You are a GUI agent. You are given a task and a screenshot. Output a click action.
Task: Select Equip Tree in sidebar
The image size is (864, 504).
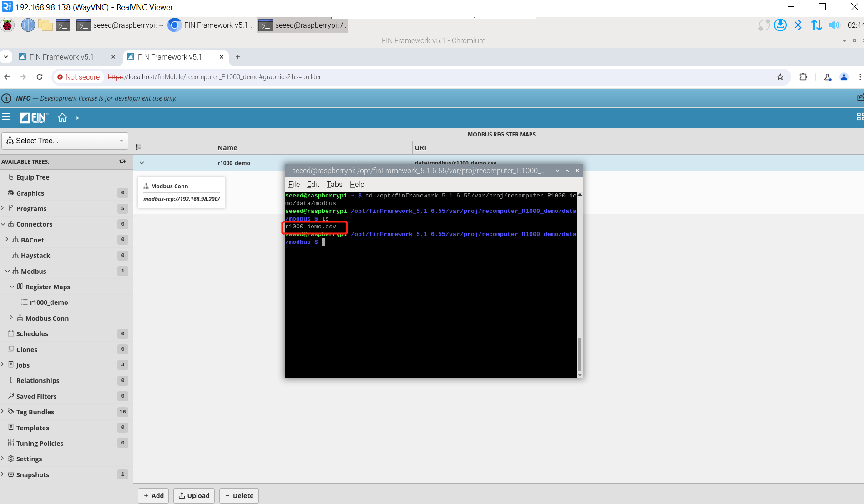coord(33,177)
